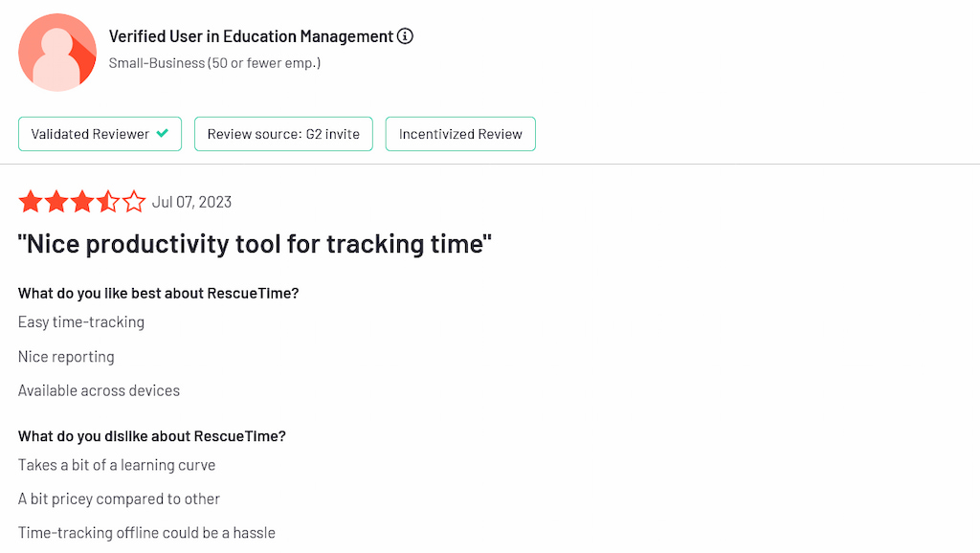The height and width of the screenshot is (553, 980).
Task: Click the heading What do you dislike about RescueTime
Action: pyautogui.click(x=151, y=435)
